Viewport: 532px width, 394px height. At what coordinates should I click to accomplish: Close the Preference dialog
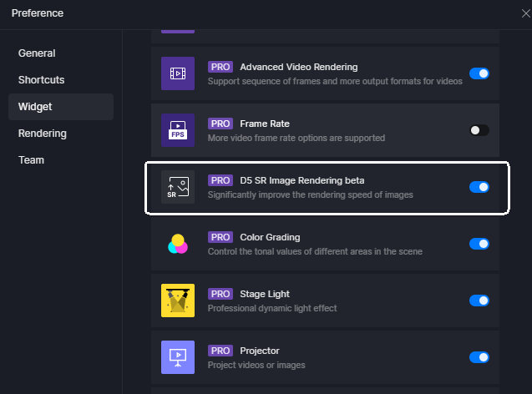[526, 13]
